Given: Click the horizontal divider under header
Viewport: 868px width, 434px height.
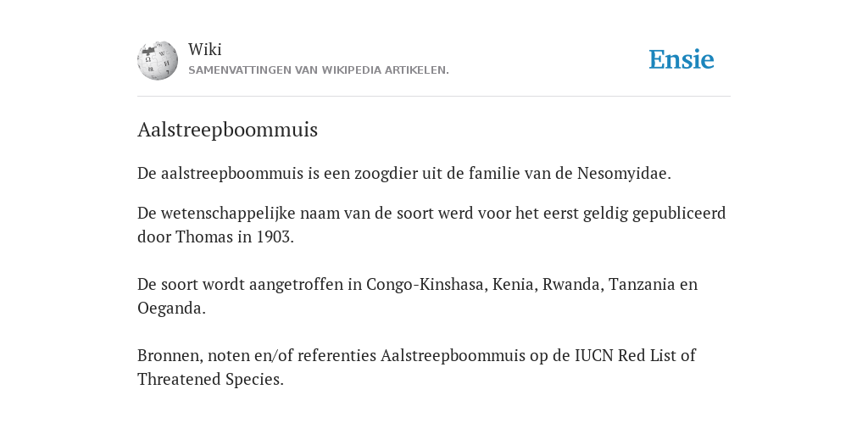Looking at the screenshot, I should point(434,97).
